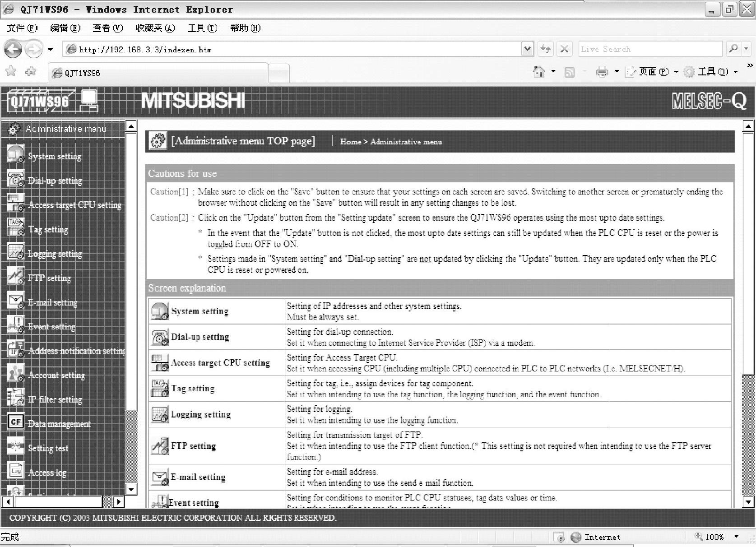Screen dimensions: 756x547
Task: Click the sidebar vertical scrollbar thumb
Action: point(131,271)
